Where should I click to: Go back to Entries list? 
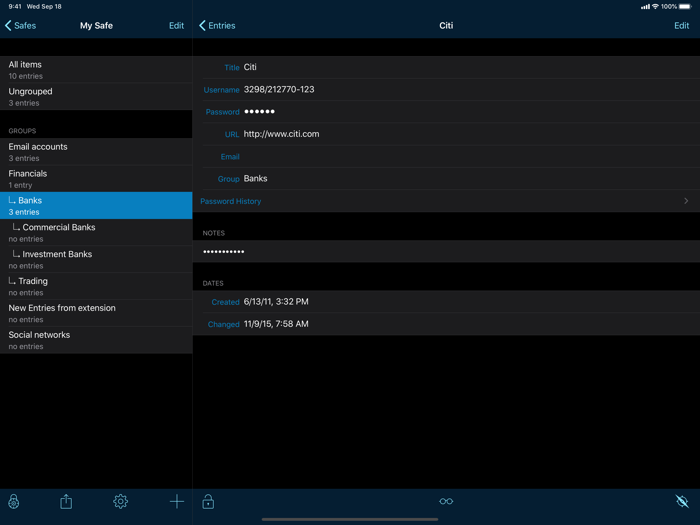[x=217, y=25]
